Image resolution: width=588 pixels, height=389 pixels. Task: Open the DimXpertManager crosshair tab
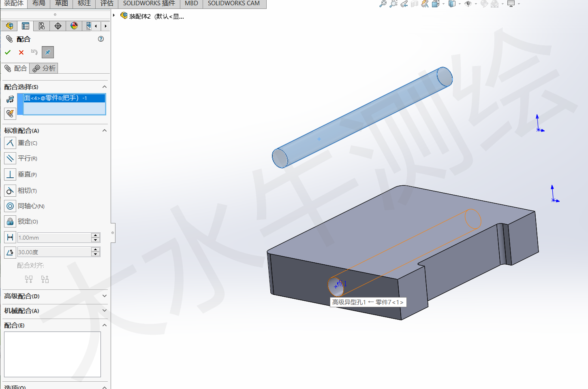click(x=58, y=26)
